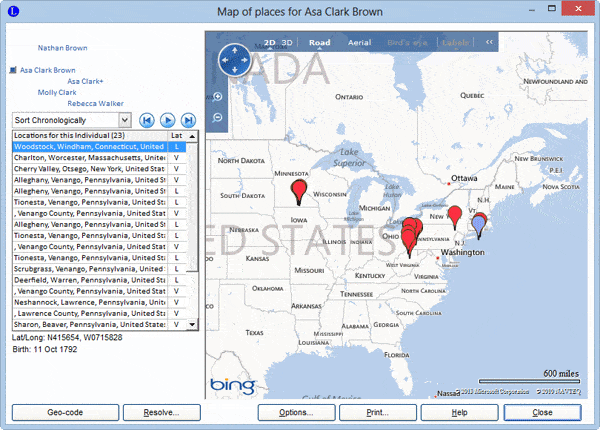Close the map dialog via the Close button

tap(542, 412)
